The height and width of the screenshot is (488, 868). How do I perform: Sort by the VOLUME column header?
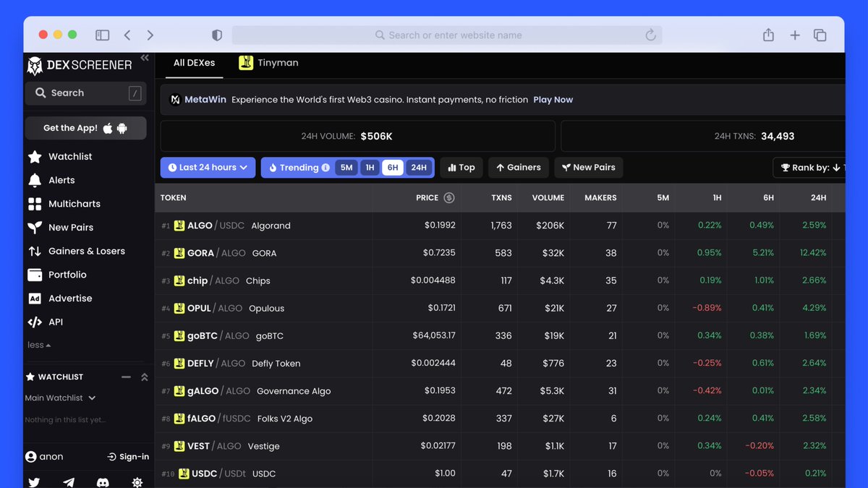pos(548,197)
